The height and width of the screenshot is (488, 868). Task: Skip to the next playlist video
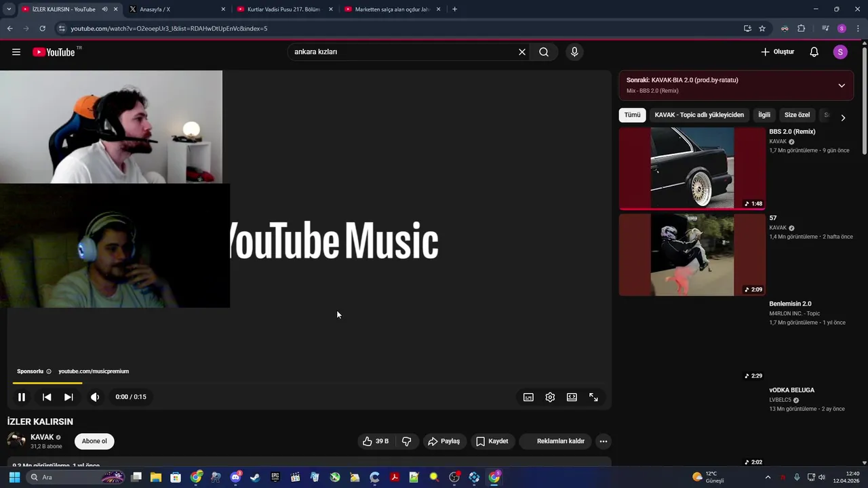pos(68,397)
